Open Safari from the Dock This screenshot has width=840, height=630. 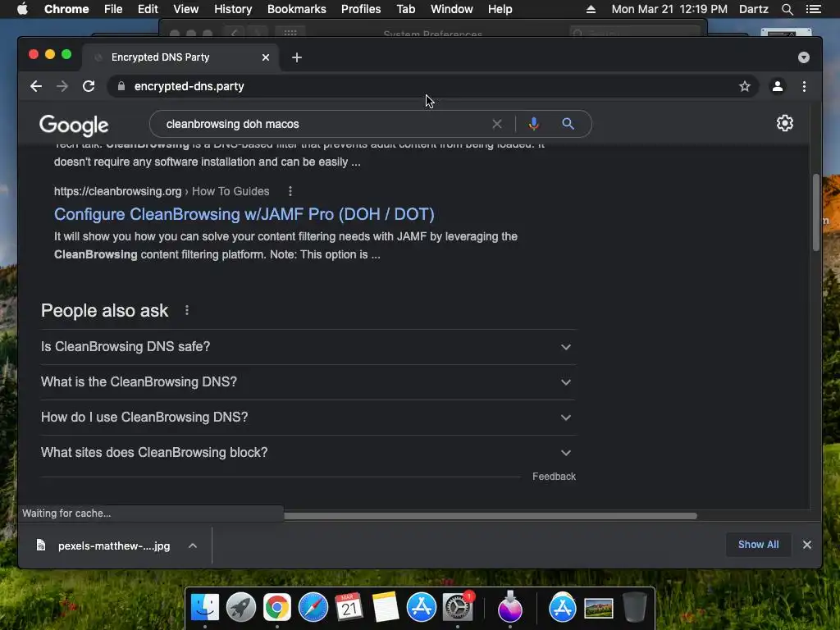pyautogui.click(x=313, y=608)
